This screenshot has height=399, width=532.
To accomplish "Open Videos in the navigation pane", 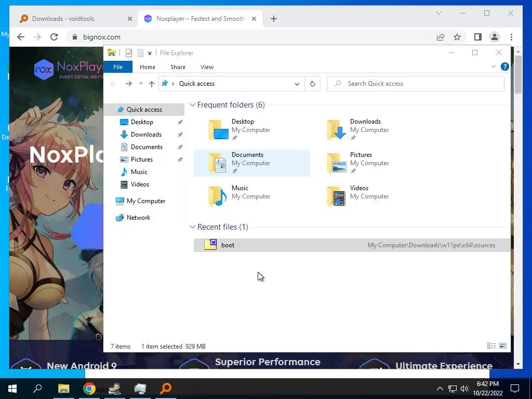I will click(140, 184).
